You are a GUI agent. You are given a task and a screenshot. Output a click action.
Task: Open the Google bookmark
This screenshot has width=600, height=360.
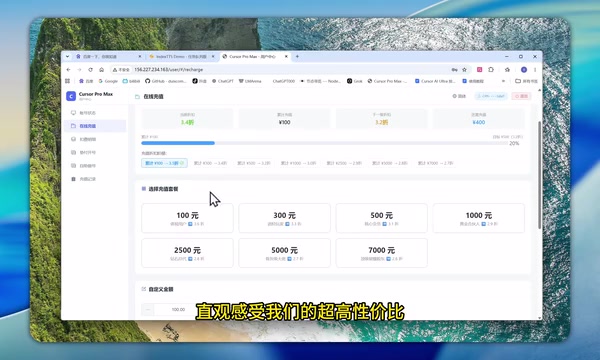[x=108, y=81]
